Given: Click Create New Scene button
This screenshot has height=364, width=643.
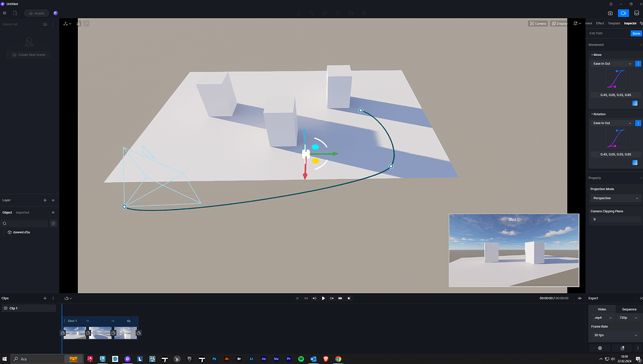Looking at the screenshot, I should click(x=29, y=55).
